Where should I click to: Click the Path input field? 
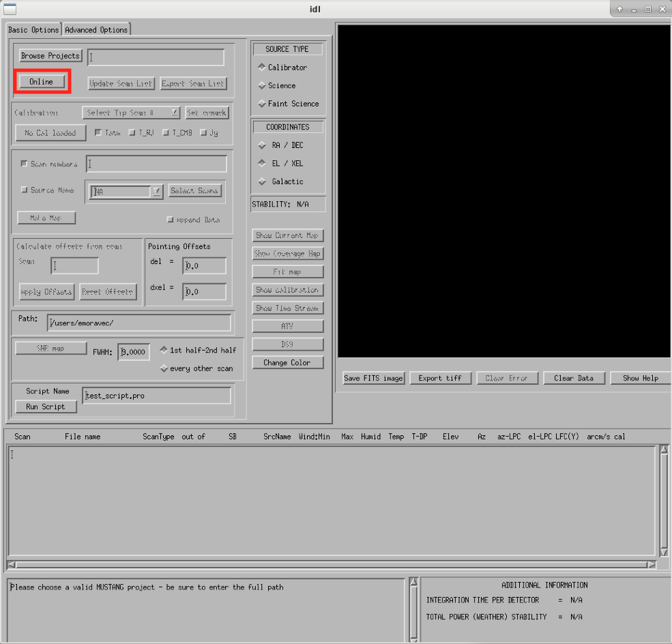pyautogui.click(x=139, y=323)
